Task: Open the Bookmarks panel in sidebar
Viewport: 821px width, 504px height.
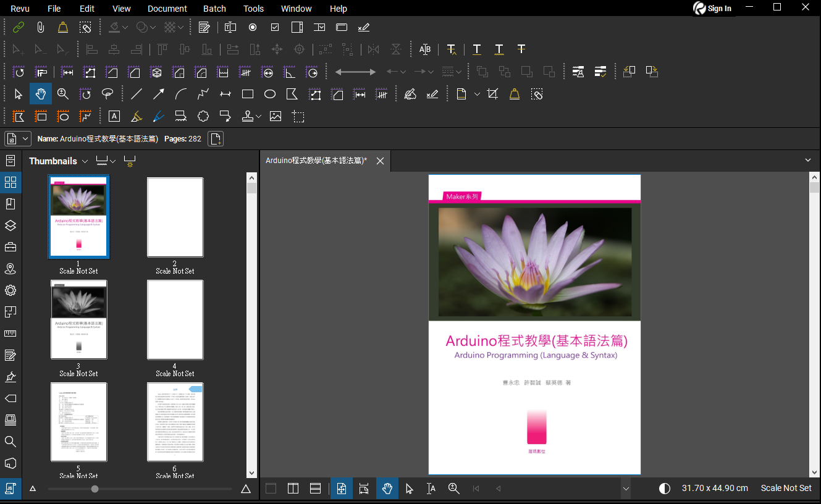Action: 11,204
